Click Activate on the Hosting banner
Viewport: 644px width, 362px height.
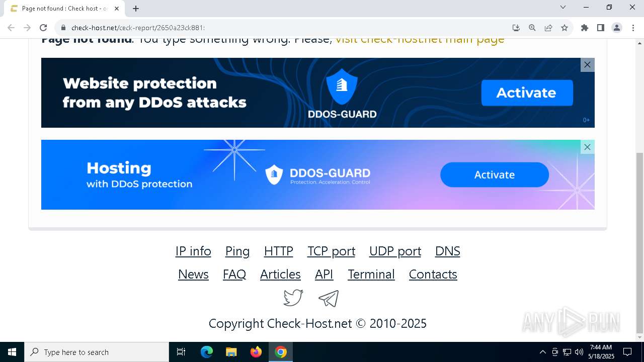coord(495,174)
